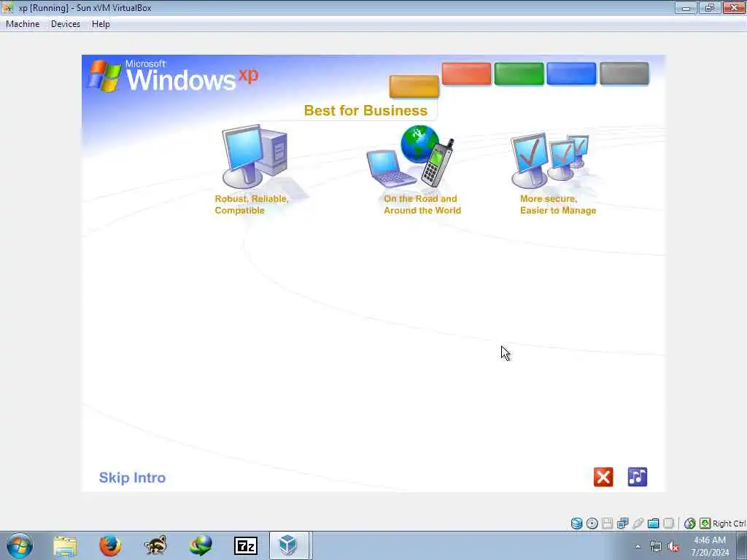Click the network tray icon

click(656, 547)
